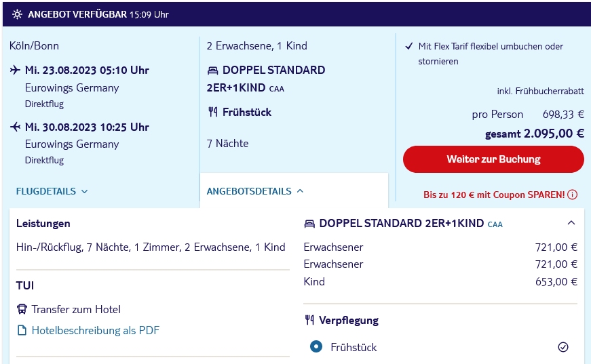Expand Flugdetails section

coord(52,191)
